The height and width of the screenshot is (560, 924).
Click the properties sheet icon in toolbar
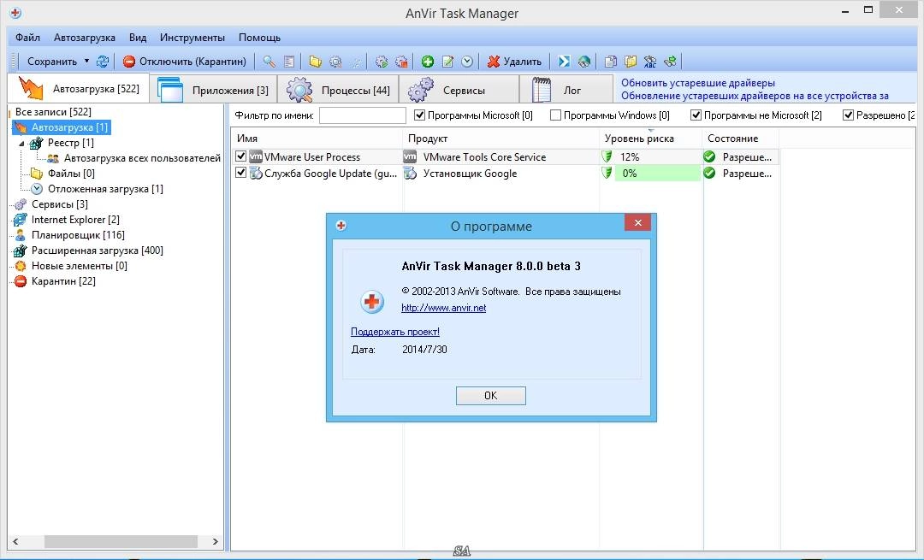tap(289, 62)
